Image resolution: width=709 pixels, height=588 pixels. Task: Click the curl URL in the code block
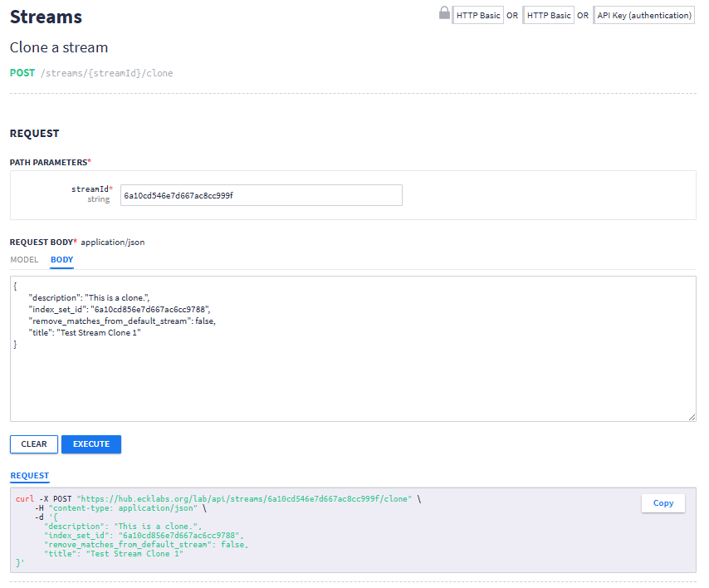(244, 499)
